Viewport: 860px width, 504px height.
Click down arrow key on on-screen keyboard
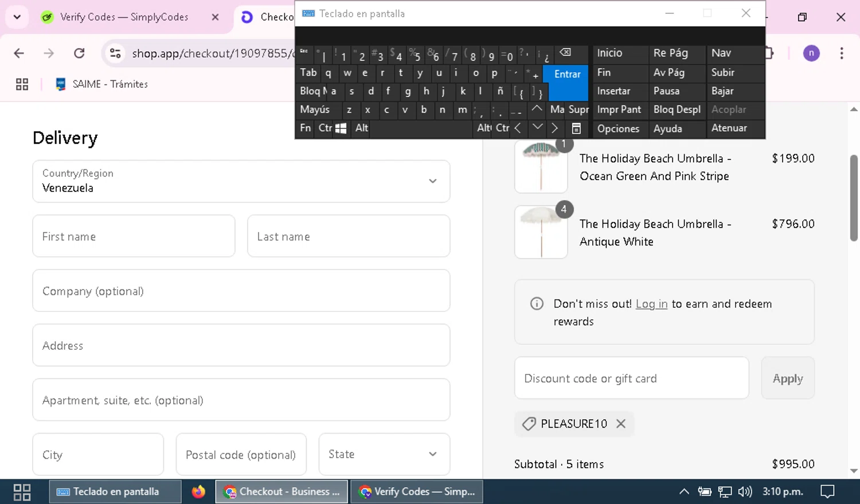click(x=537, y=127)
